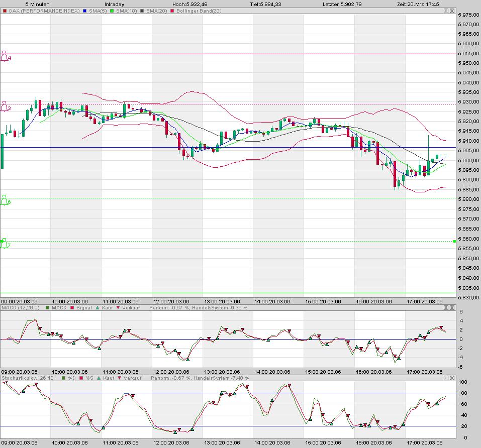Image resolution: width=481 pixels, height=448 pixels.
Task: Click the 'Tief:5.884,33' value
Action: pyautogui.click(x=266, y=5)
